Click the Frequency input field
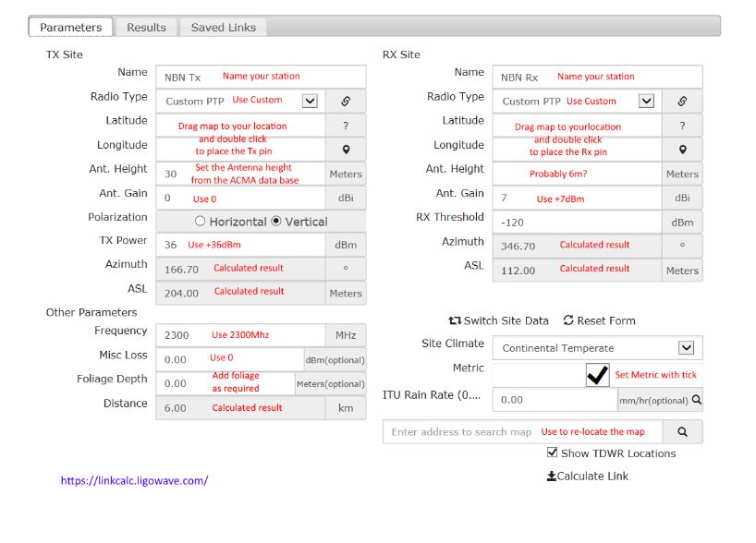This screenshot has height=543, width=756. point(239,335)
